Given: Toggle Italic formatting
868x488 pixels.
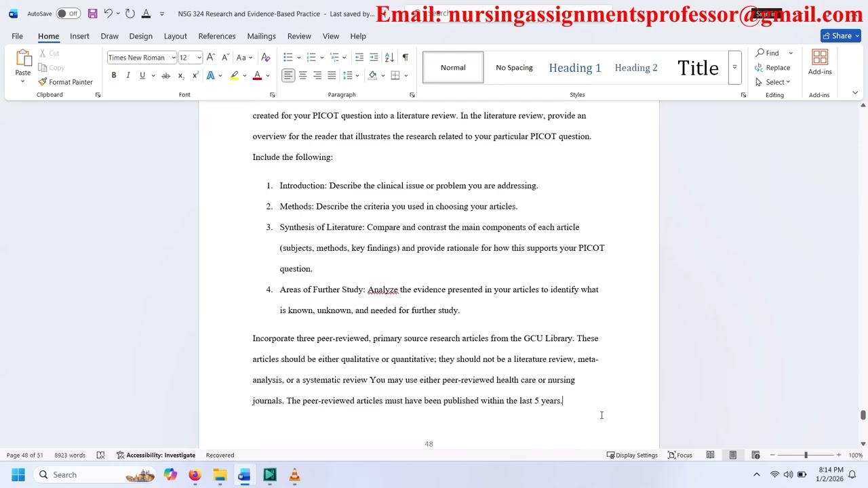Looking at the screenshot, I should coord(128,75).
